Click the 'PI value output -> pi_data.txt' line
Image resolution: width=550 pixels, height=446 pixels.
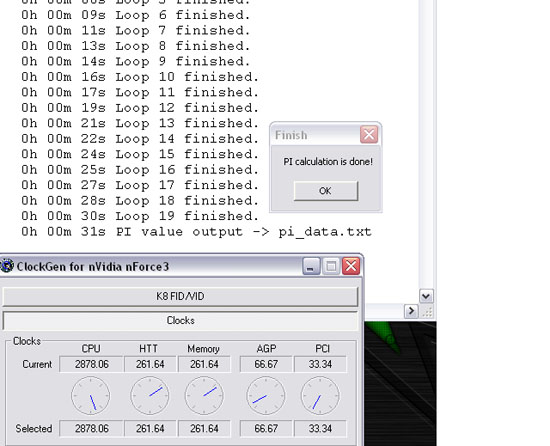pyautogui.click(x=196, y=232)
